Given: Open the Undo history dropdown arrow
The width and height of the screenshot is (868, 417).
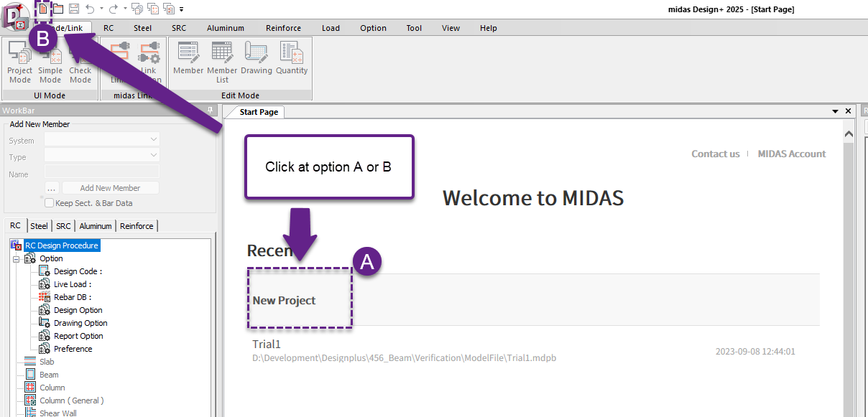Looking at the screenshot, I should 101,9.
